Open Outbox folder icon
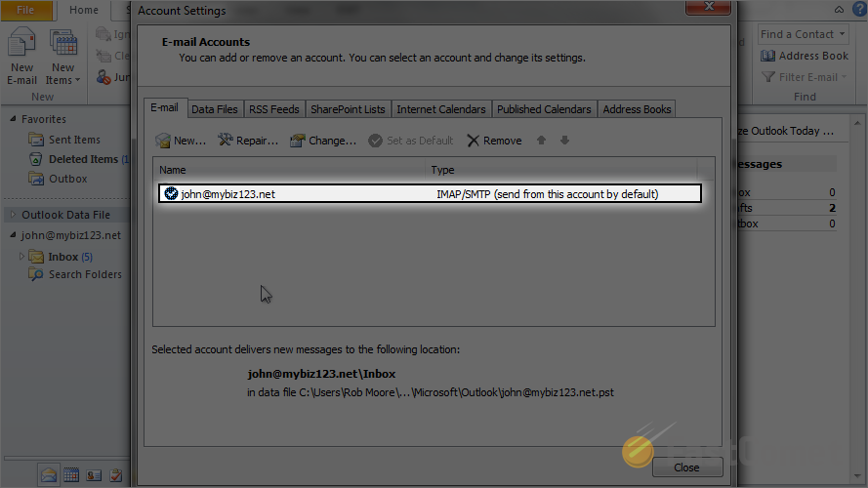The image size is (868, 488). coord(36,179)
